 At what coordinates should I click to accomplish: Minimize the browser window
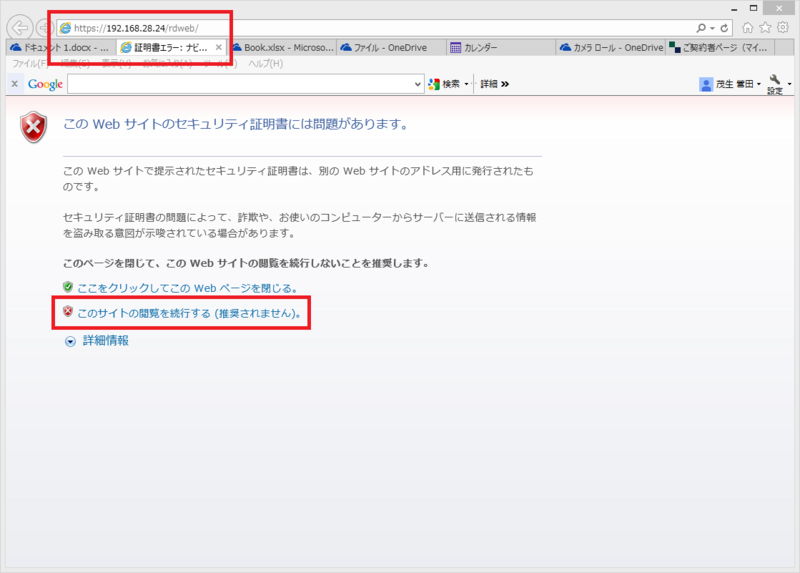click(x=734, y=8)
